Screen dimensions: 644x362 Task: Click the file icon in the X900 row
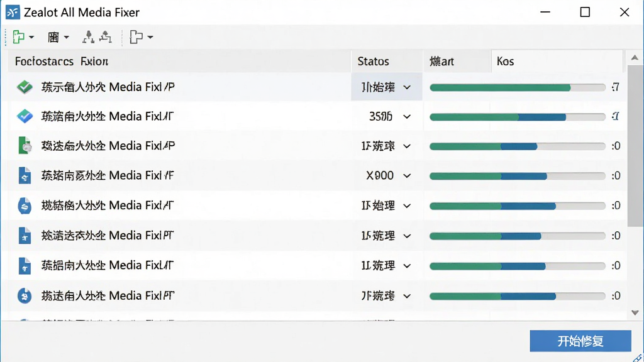tap(25, 176)
